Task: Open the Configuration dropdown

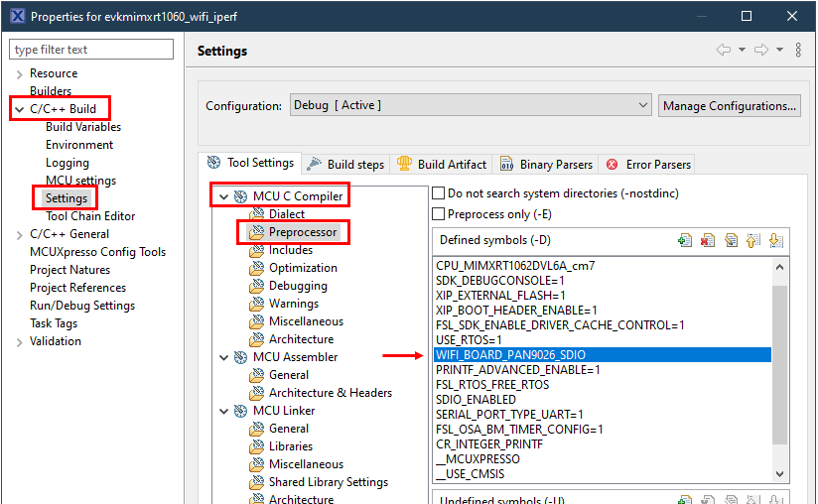Action: (470, 105)
